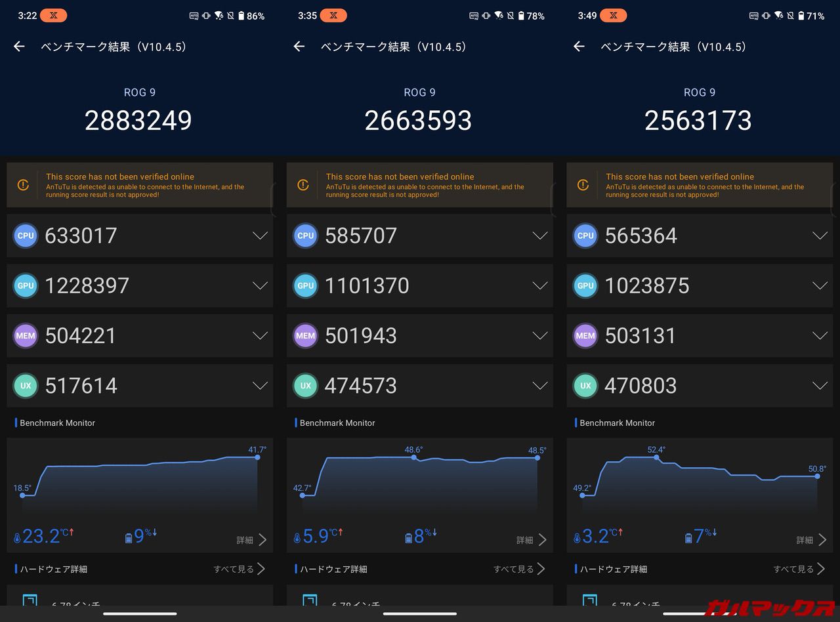The height and width of the screenshot is (622, 840).
Task: Expand the GPU 1023875 score details
Action: [x=820, y=285]
